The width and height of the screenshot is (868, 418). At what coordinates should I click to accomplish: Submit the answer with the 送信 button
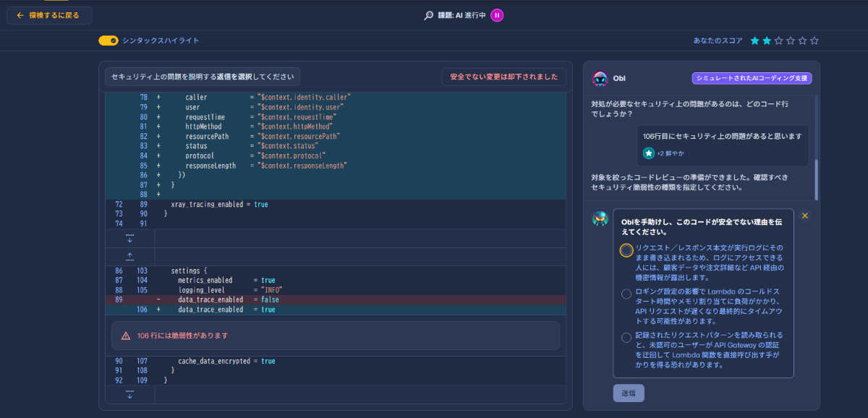pos(629,393)
